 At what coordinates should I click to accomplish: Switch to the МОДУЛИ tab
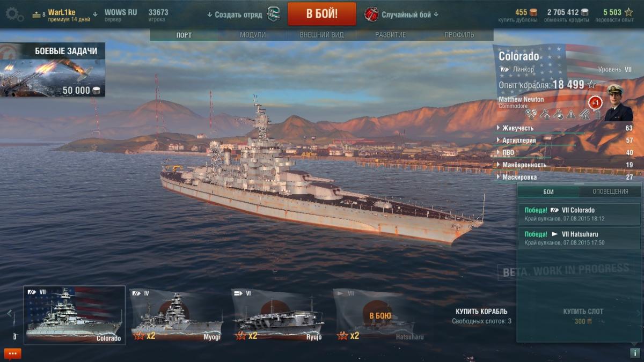[x=253, y=35]
